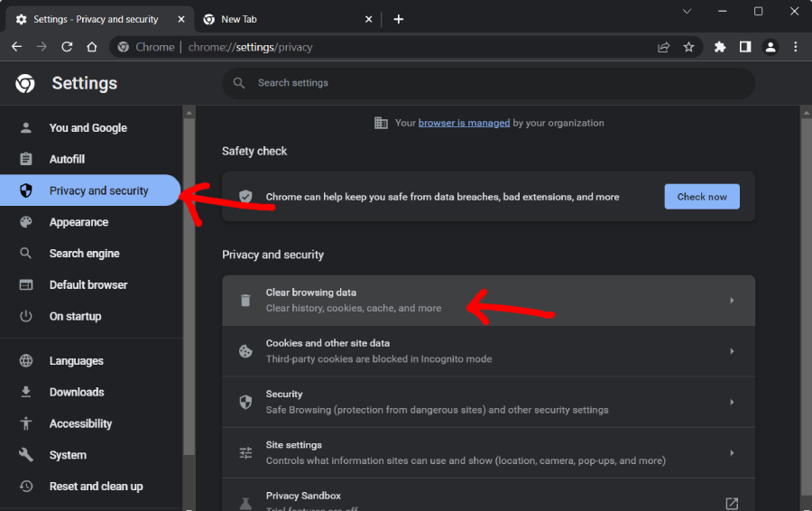Expand the Clear browsing data arrow
Image resolution: width=812 pixels, height=511 pixels.
point(732,300)
